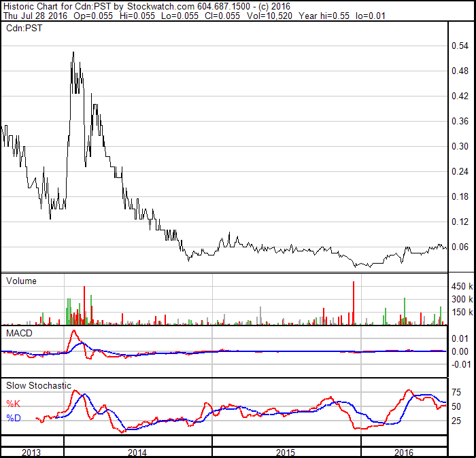The image size is (476, 458).
Task: Click the red '%K' legend label
Action: [13, 404]
